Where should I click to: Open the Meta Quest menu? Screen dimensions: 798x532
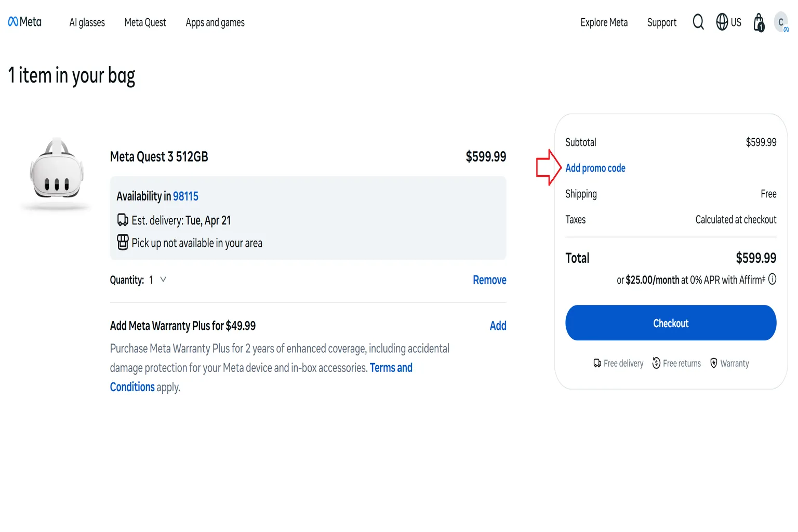pos(145,22)
